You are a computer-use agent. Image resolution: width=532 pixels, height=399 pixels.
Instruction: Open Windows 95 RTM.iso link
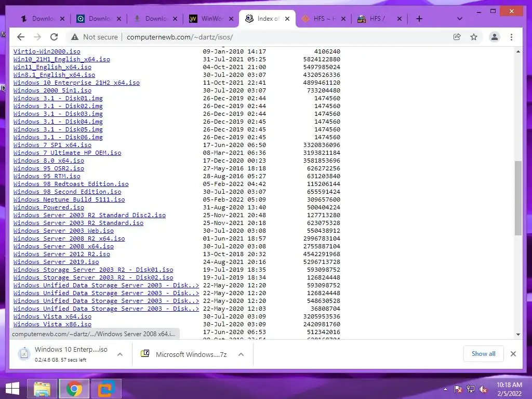(47, 177)
